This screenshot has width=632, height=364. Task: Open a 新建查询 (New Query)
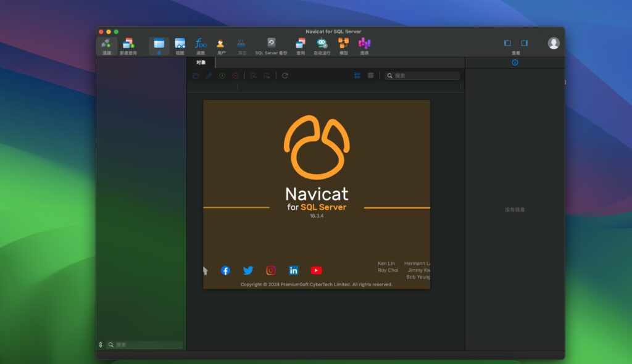click(128, 43)
